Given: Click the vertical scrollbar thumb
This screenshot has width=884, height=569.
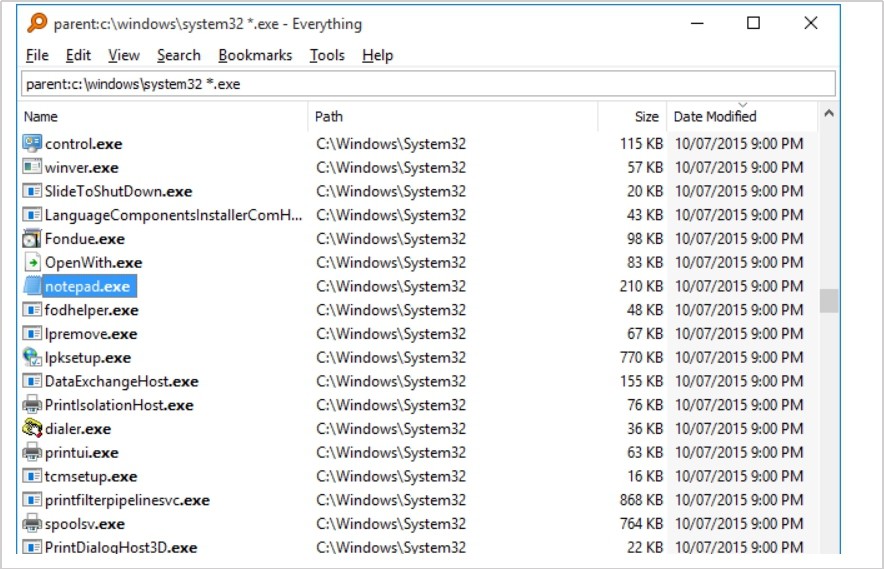Looking at the screenshot, I should [x=828, y=301].
